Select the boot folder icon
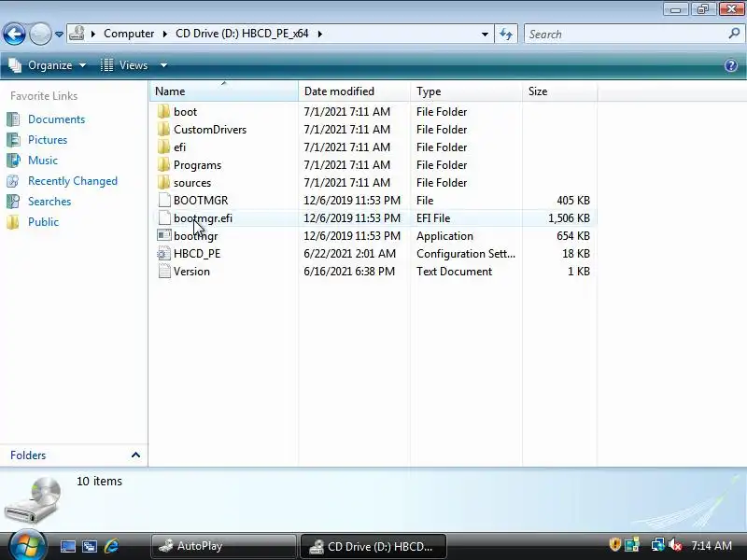The height and width of the screenshot is (560, 747). pos(164,111)
